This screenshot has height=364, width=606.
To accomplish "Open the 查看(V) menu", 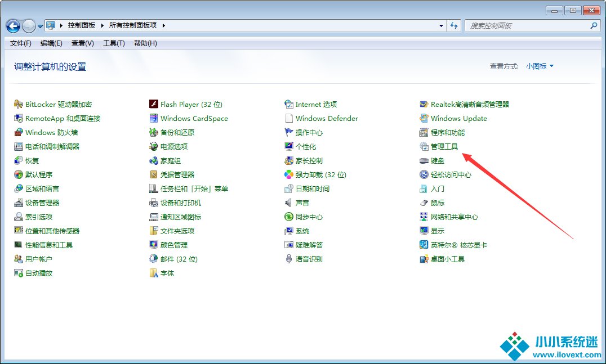I will click(x=83, y=43).
